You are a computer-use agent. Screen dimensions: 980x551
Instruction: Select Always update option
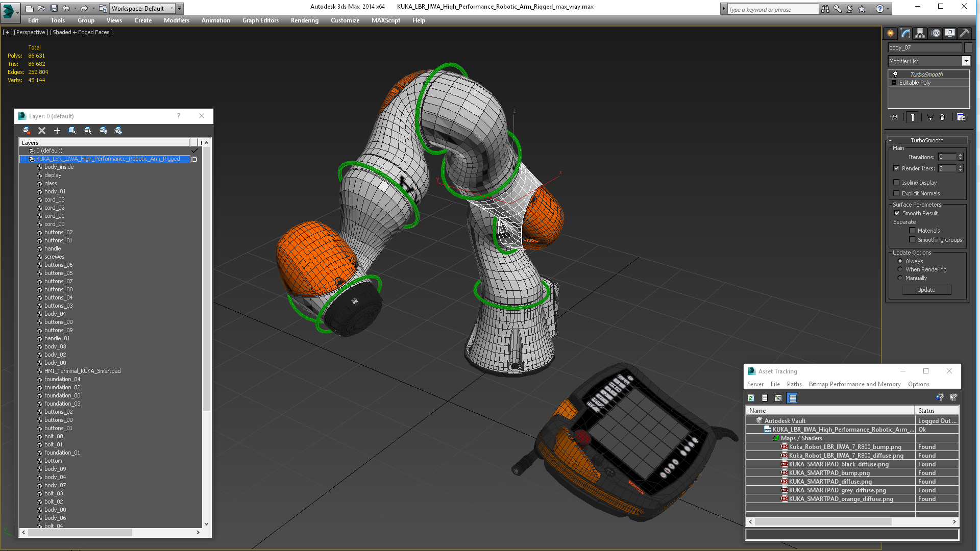tap(900, 261)
